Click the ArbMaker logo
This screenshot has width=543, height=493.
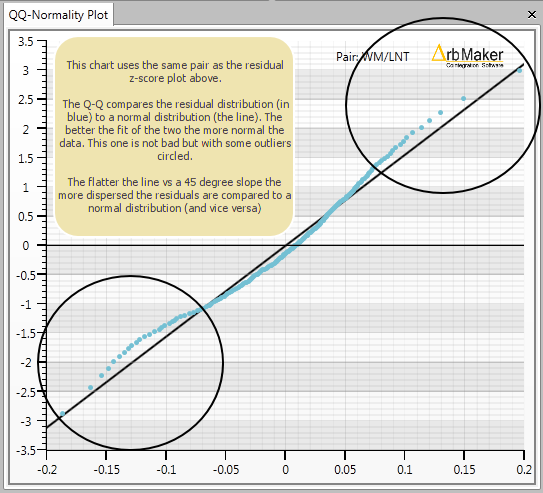pos(468,56)
